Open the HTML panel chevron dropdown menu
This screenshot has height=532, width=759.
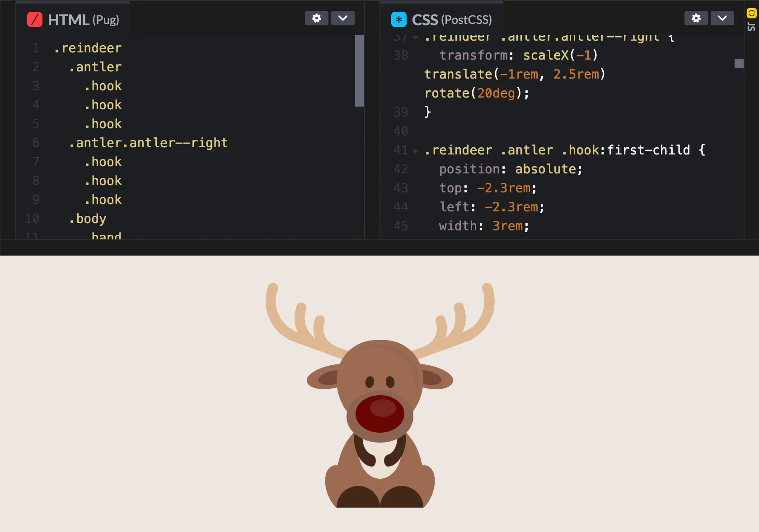point(342,19)
